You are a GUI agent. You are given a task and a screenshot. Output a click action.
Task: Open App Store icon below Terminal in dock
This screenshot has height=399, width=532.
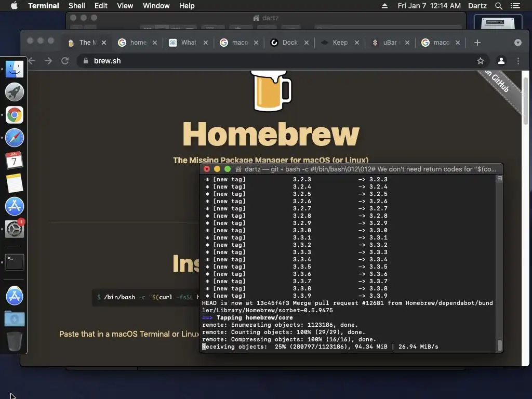[x=14, y=296]
